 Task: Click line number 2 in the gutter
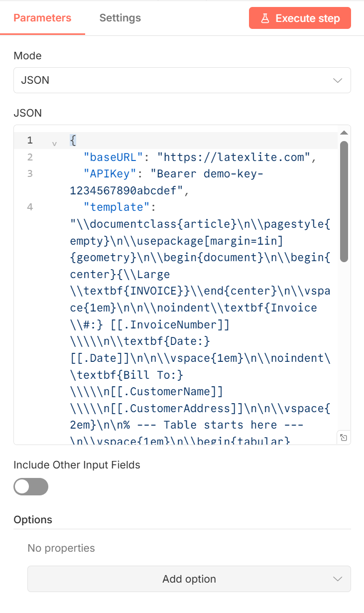30,157
